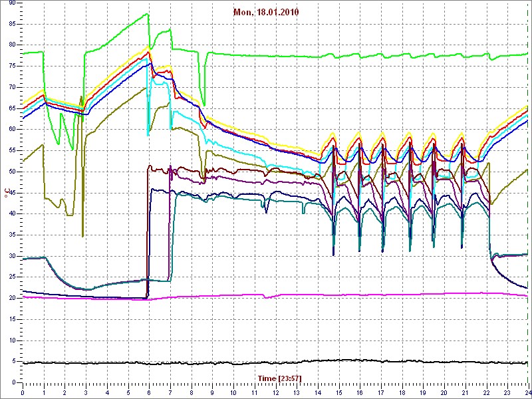Select the 65 label on temperature axis
This screenshot has width=532, height=399.
tap(12, 108)
